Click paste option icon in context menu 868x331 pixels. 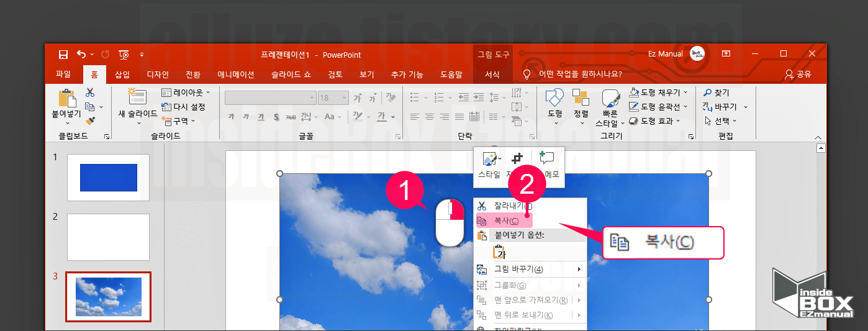499,251
